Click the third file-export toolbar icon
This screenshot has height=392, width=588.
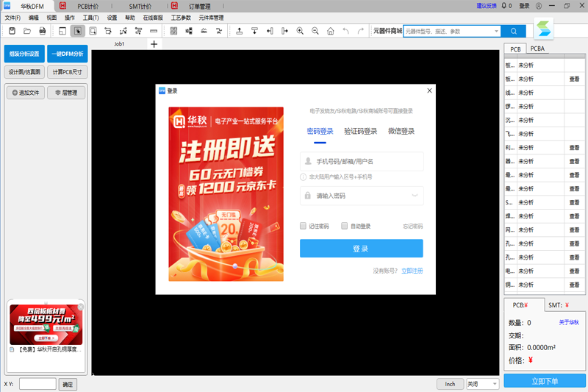click(43, 31)
